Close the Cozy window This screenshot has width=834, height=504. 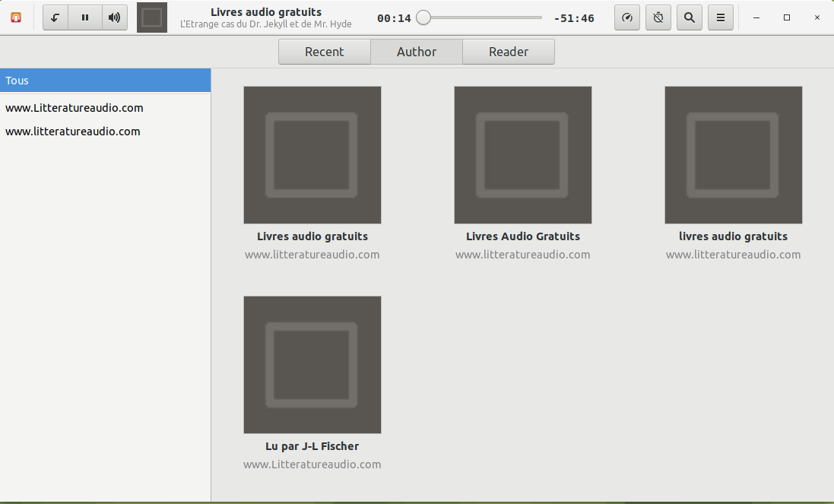[x=817, y=17]
